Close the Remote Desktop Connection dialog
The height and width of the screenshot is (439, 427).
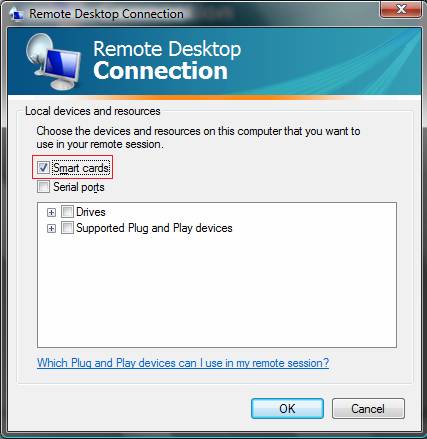coord(401,9)
